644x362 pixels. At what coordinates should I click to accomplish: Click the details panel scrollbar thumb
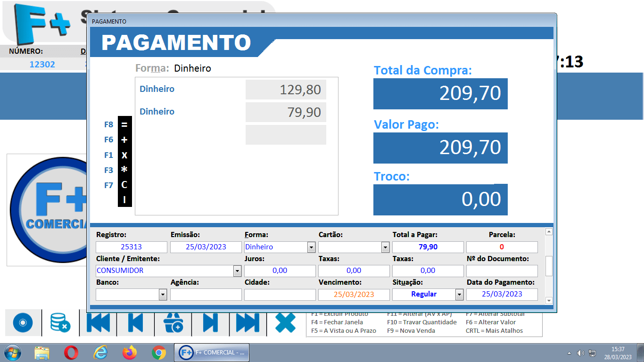coord(549,266)
